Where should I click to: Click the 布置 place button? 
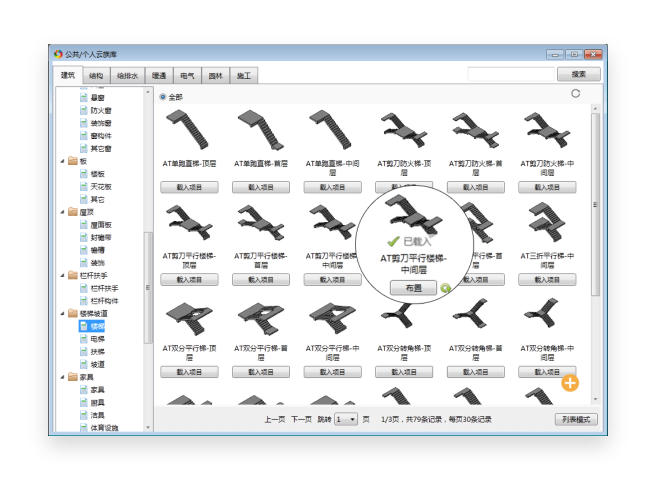[413, 288]
